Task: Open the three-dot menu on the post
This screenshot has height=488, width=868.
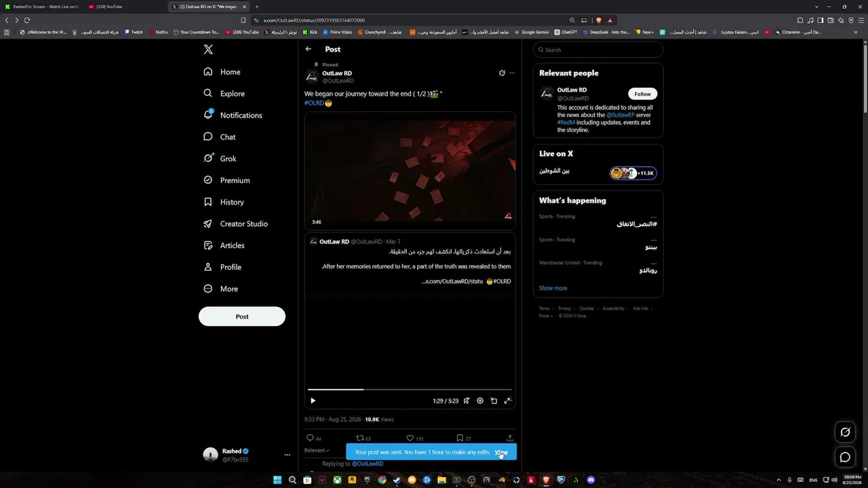Action: pos(512,73)
